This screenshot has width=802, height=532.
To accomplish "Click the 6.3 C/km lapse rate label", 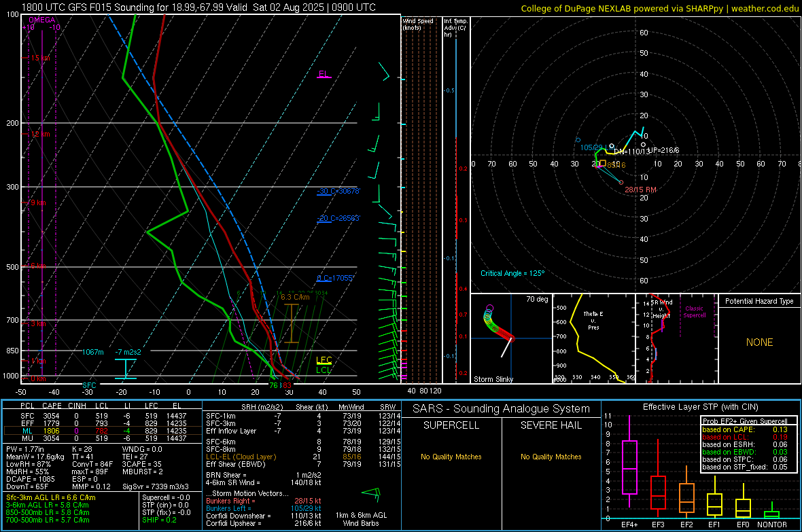I will (295, 297).
